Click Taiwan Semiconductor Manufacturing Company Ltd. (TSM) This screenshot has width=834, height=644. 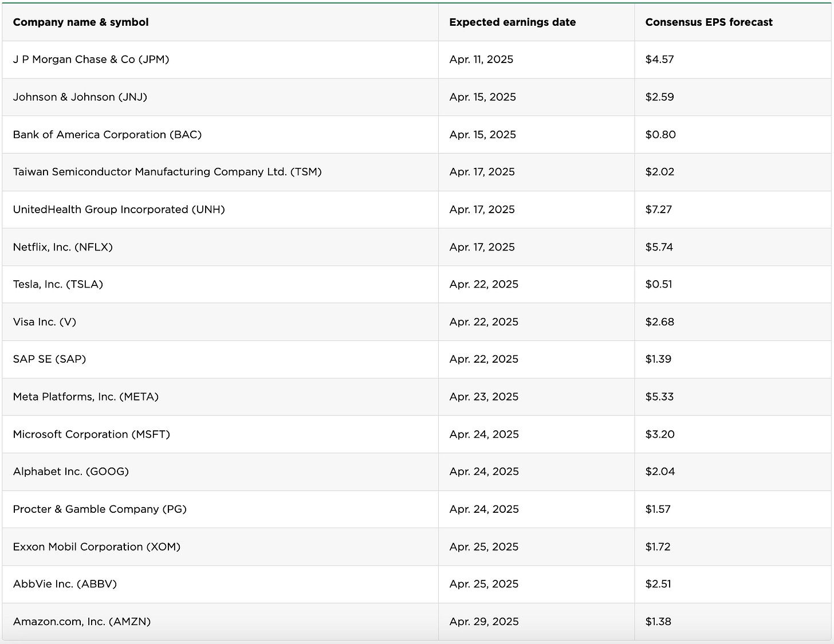(167, 172)
